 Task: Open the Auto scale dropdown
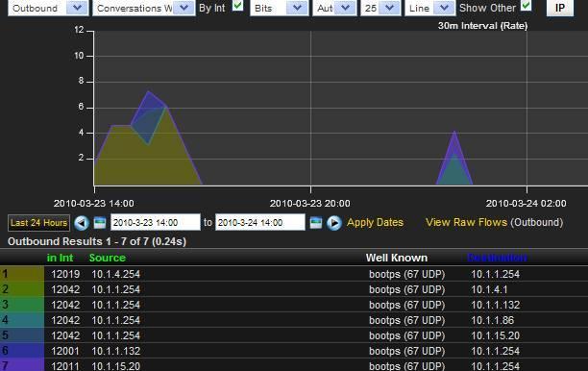[334, 8]
